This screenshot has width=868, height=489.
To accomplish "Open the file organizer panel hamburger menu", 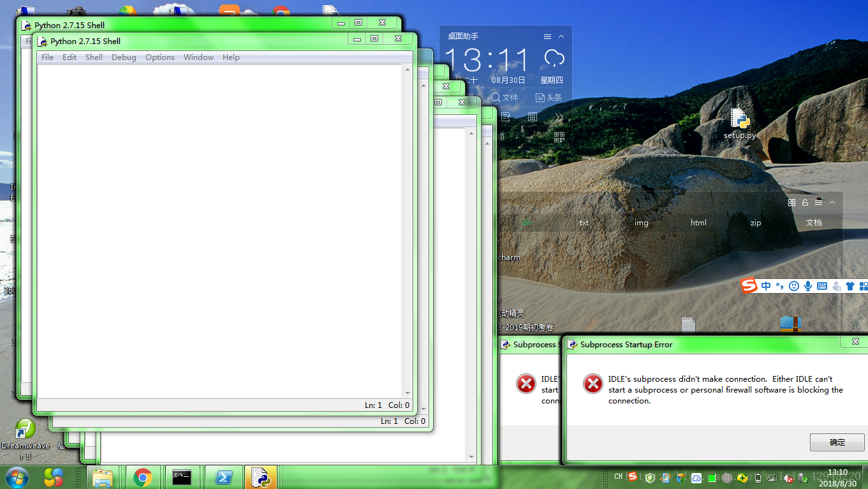I will click(x=818, y=202).
